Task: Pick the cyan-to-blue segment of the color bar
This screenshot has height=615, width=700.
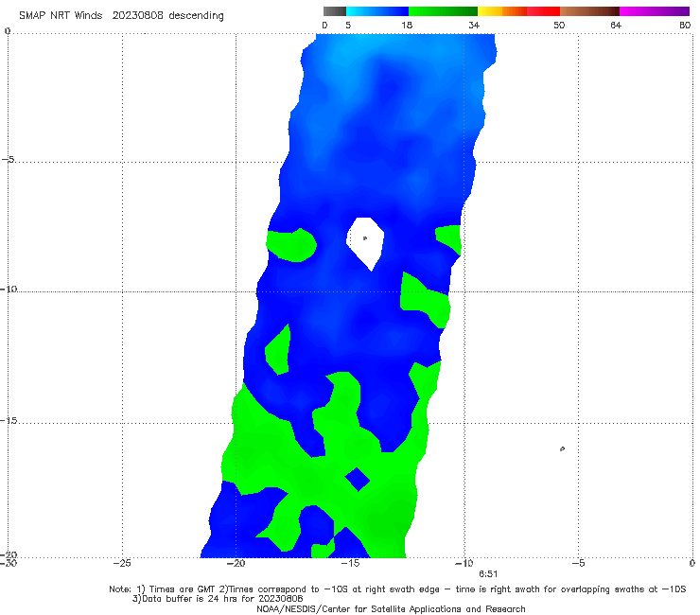Action: pos(377,11)
